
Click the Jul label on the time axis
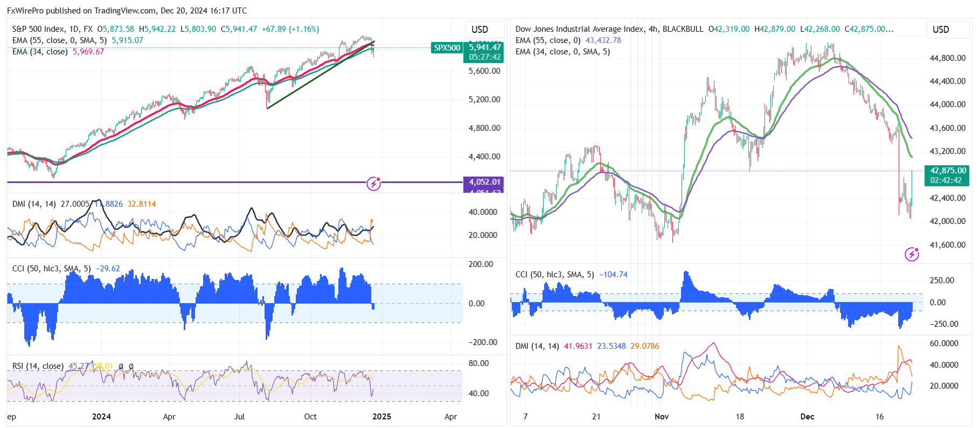coord(239,417)
